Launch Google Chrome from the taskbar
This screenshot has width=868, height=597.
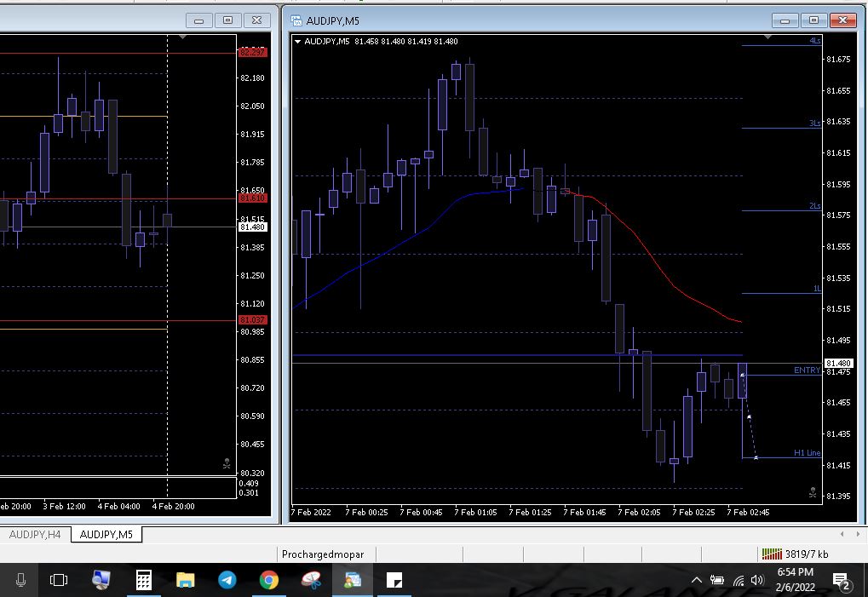pyautogui.click(x=269, y=581)
